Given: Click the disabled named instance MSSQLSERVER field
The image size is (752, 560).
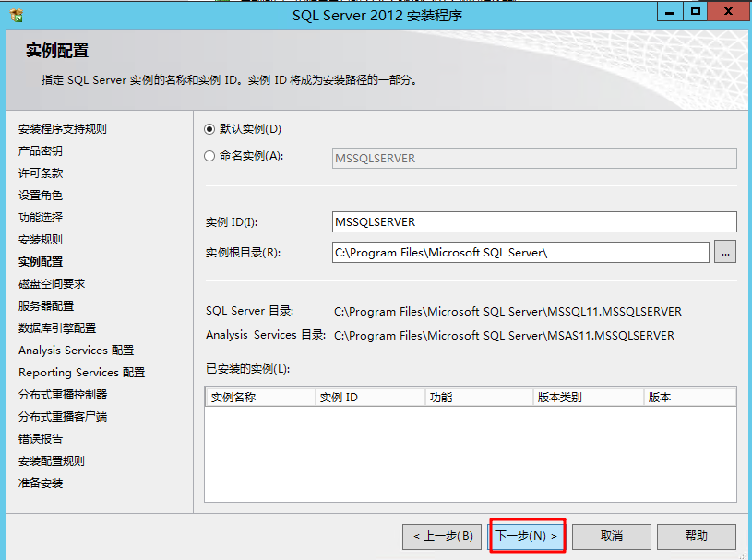Looking at the screenshot, I should pyautogui.click(x=534, y=158).
